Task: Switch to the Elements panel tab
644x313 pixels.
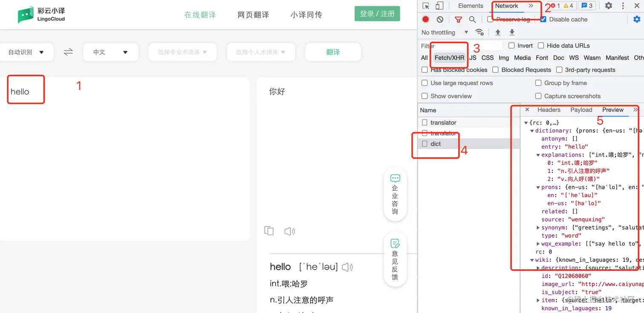Action: pos(471,6)
